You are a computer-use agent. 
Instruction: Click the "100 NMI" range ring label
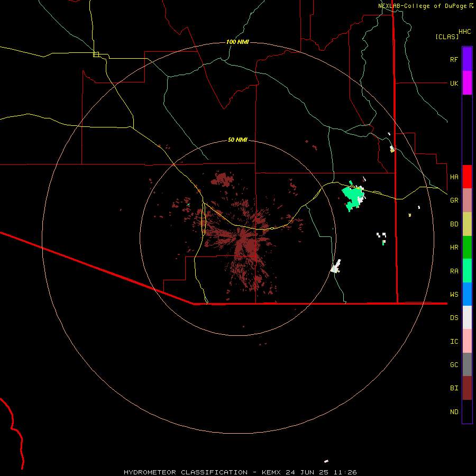point(237,42)
